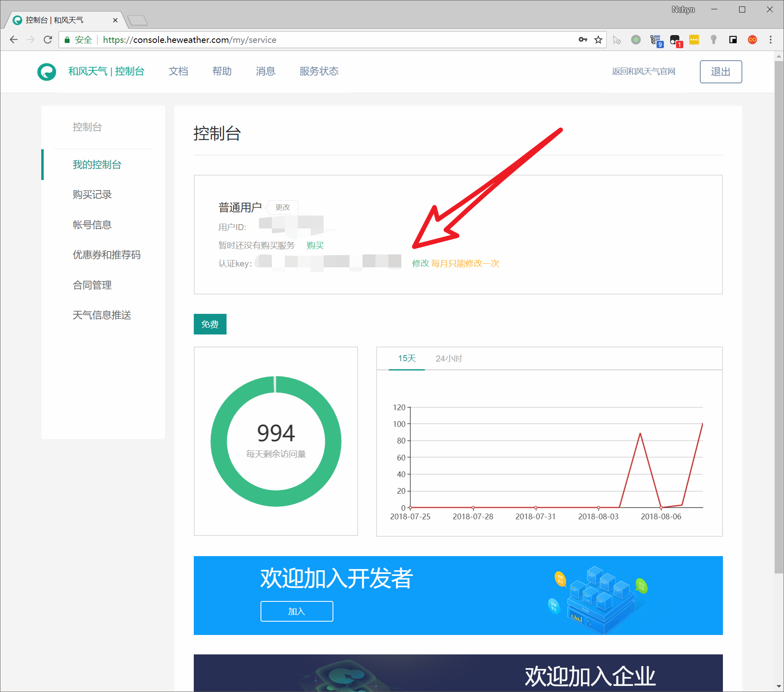Open the 帮助 menu
Viewport: 784px width, 692px height.
tap(222, 72)
